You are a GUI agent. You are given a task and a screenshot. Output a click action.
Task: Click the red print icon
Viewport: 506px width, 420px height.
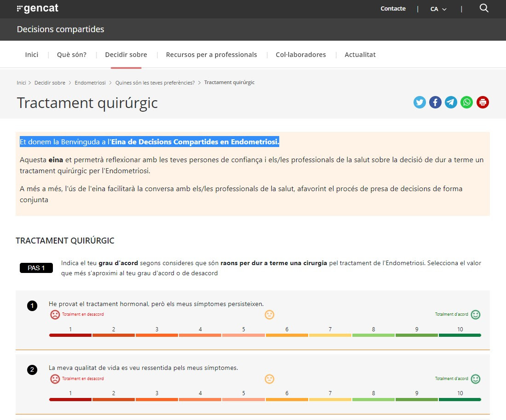pyautogui.click(x=483, y=102)
